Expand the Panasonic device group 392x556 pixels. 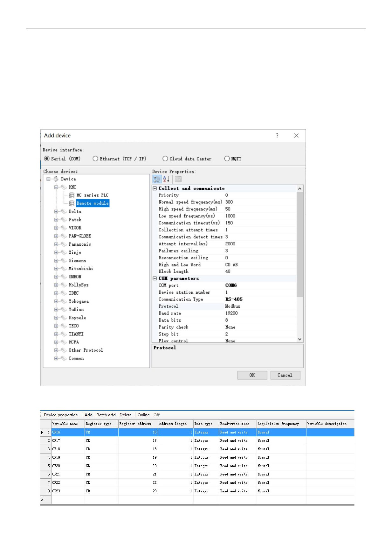click(56, 244)
